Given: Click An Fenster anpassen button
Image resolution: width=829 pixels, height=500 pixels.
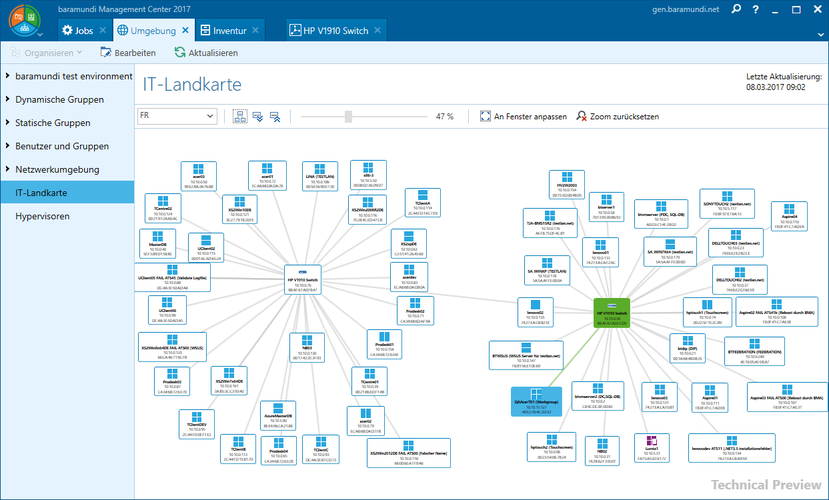Looking at the screenshot, I should coord(523,116).
